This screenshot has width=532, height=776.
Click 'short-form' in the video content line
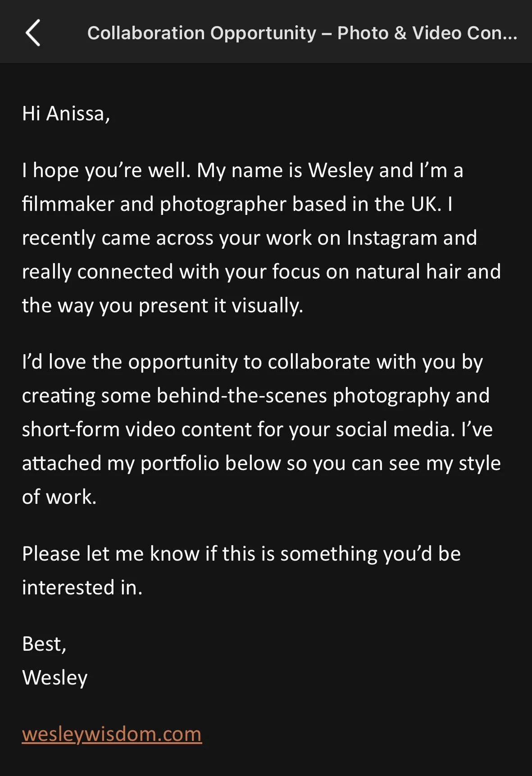coord(71,429)
